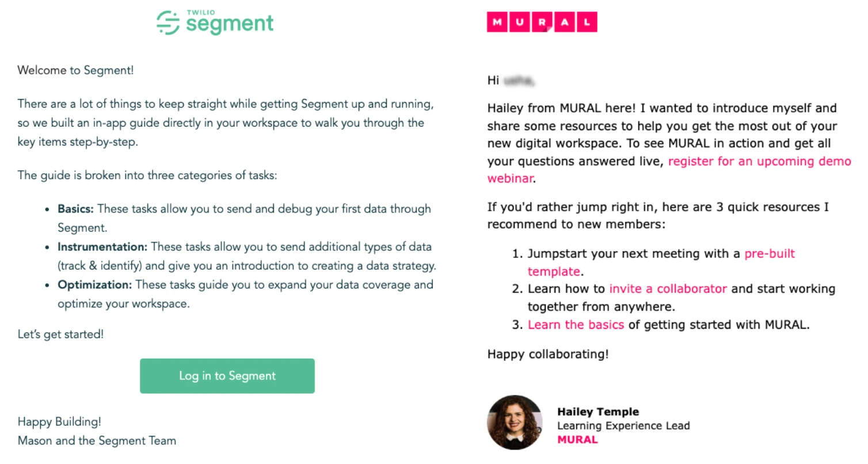The width and height of the screenshot is (868, 464).
Task: Click Hailey Temple's profile photo
Action: pos(515,422)
